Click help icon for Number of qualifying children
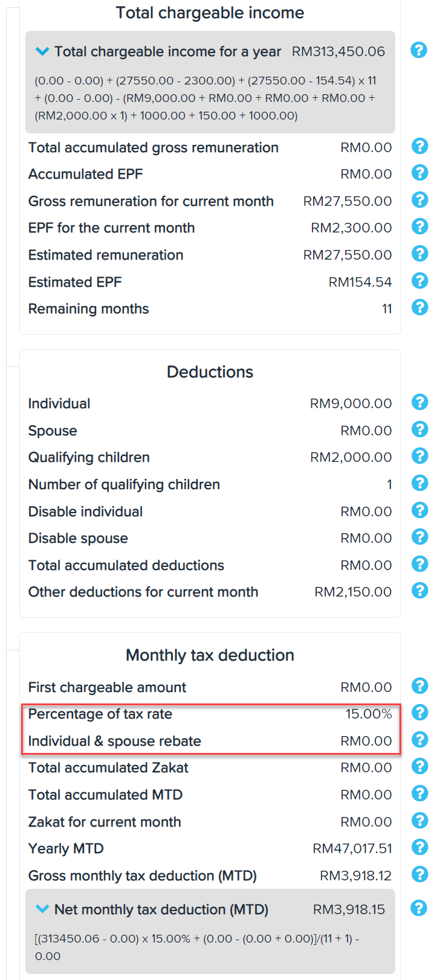437x980 pixels. click(419, 483)
